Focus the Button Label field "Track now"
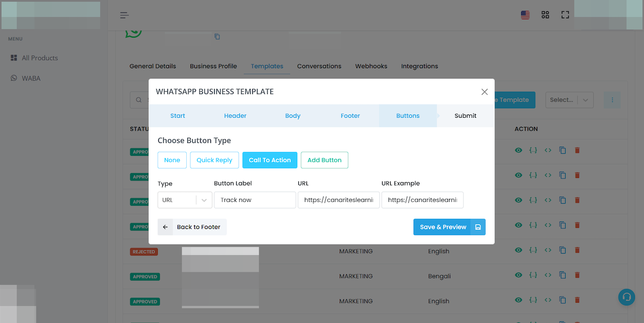 (255, 200)
